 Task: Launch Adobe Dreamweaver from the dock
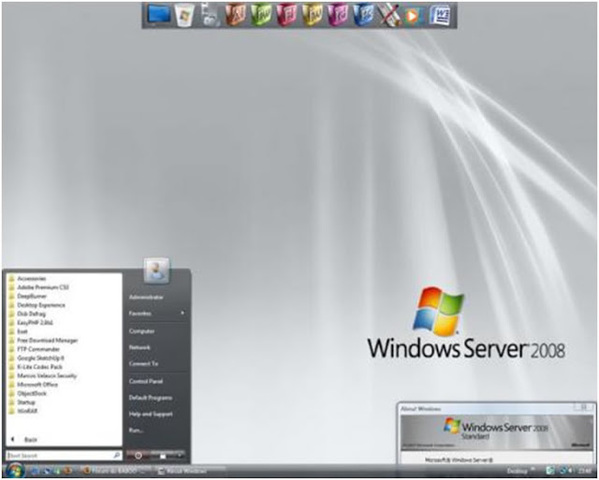261,16
